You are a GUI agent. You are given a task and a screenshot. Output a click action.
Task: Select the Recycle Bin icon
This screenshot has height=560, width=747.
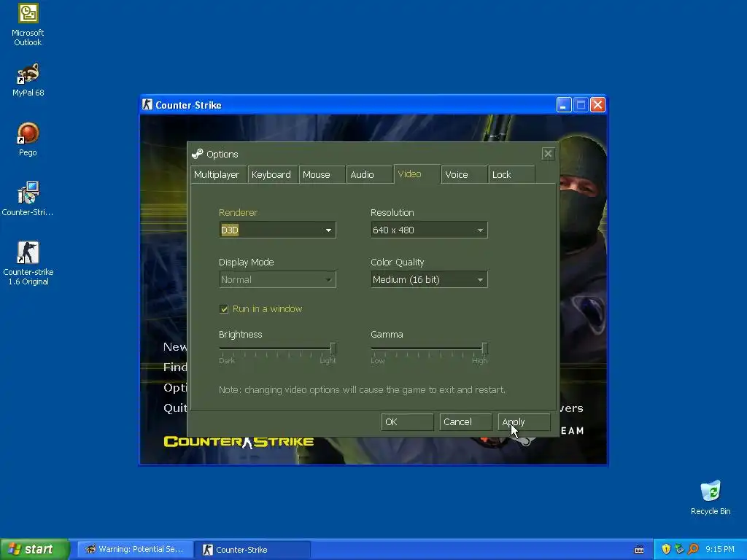pos(711,497)
